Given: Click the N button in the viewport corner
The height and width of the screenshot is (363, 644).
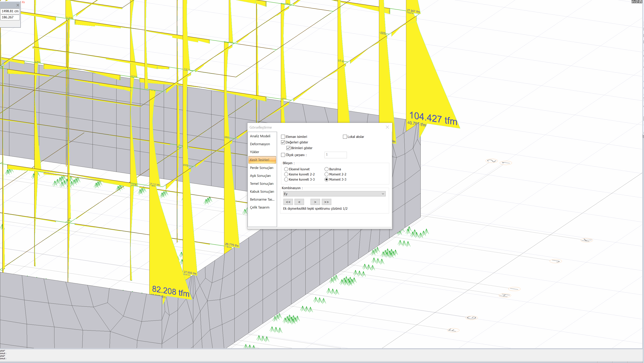Looking at the screenshot, I should 637,2.
